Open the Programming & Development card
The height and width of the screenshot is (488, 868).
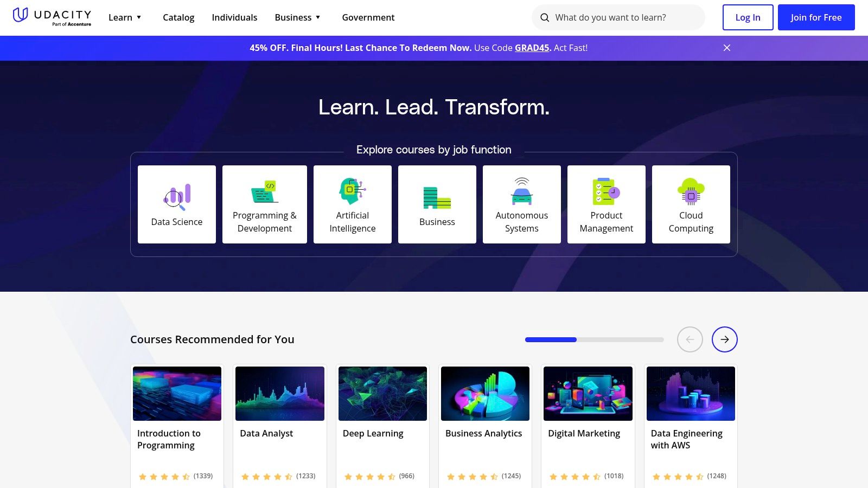click(x=265, y=204)
